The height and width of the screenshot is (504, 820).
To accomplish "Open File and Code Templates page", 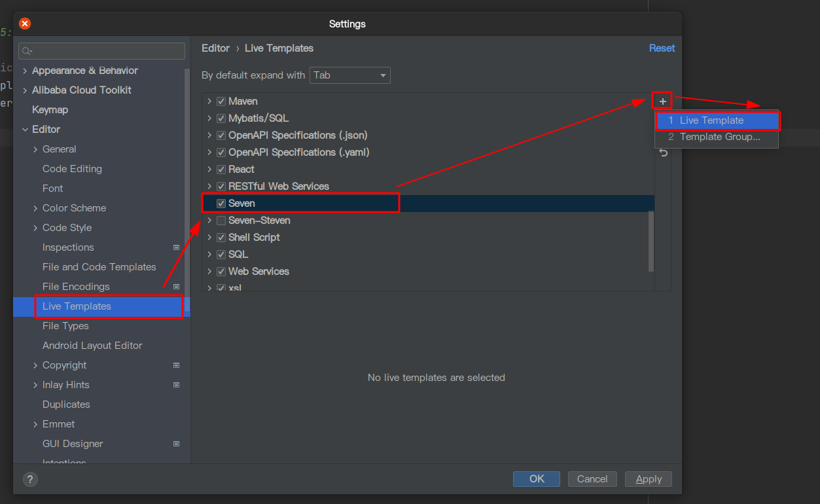I will [x=99, y=267].
